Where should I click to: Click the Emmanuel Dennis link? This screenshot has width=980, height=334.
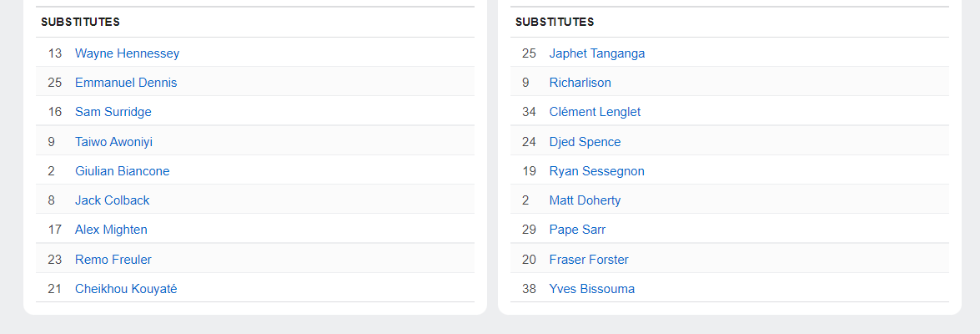click(126, 83)
